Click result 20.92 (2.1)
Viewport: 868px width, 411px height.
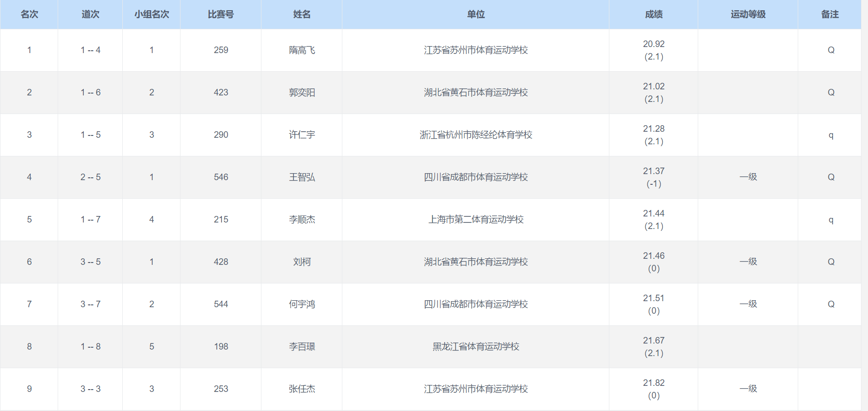[x=654, y=50]
